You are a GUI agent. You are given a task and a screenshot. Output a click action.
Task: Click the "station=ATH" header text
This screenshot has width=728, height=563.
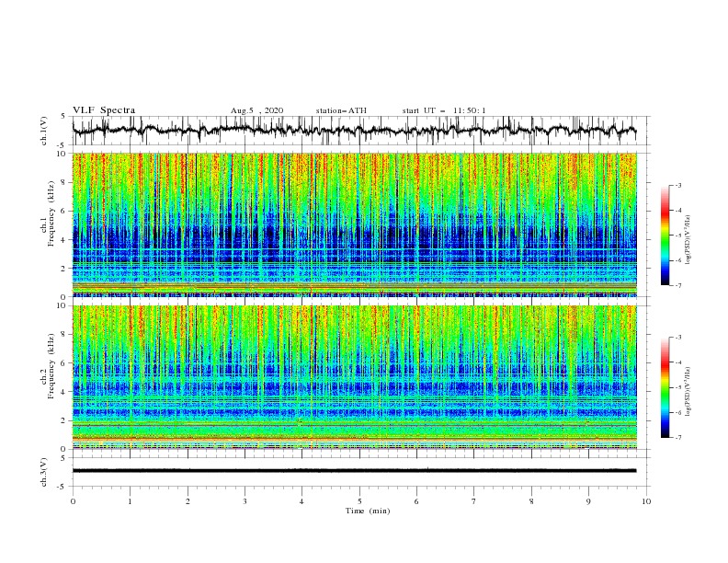[x=341, y=110]
